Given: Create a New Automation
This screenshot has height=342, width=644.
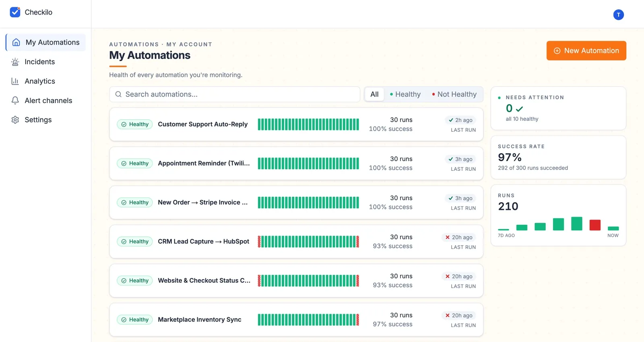Looking at the screenshot, I should point(586,51).
